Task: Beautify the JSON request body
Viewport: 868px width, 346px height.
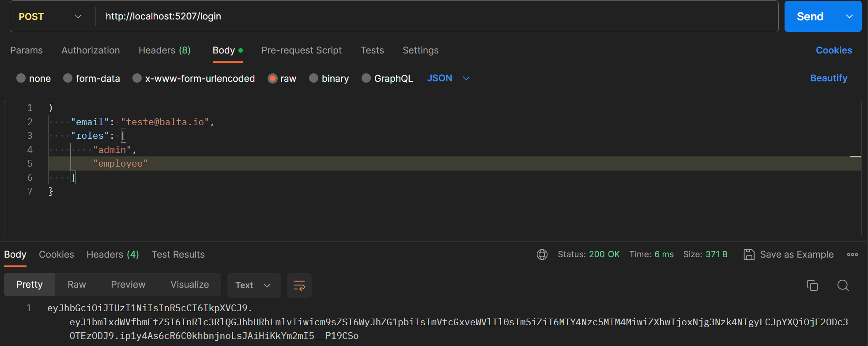Action: click(x=829, y=78)
